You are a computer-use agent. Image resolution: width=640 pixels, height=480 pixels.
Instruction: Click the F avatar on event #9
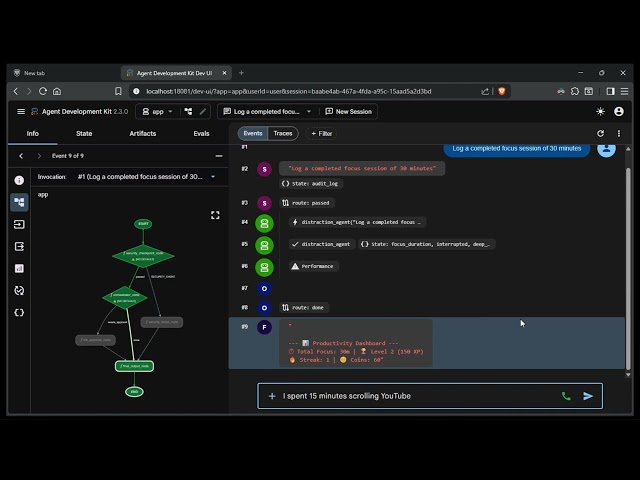coord(264,327)
